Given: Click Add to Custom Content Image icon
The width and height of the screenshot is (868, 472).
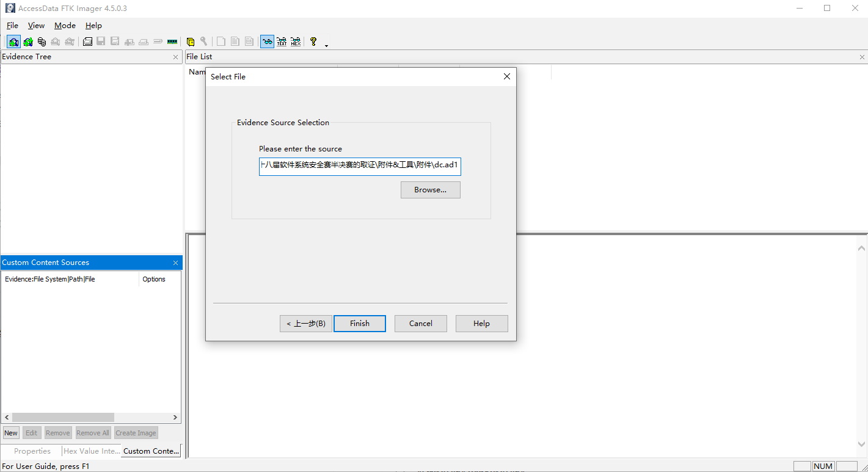Looking at the screenshot, I should 129,42.
